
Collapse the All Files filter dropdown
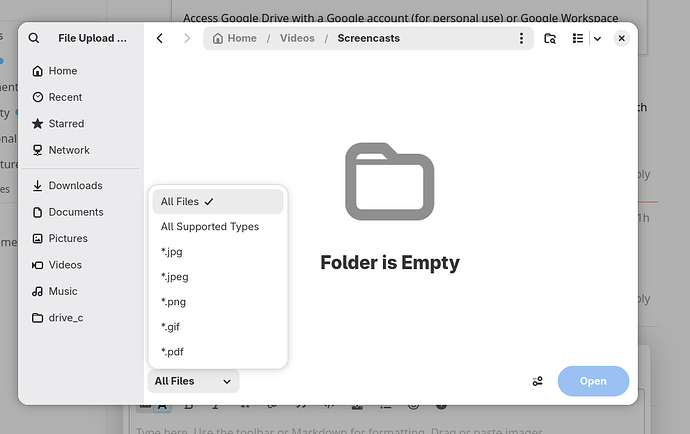tap(193, 381)
